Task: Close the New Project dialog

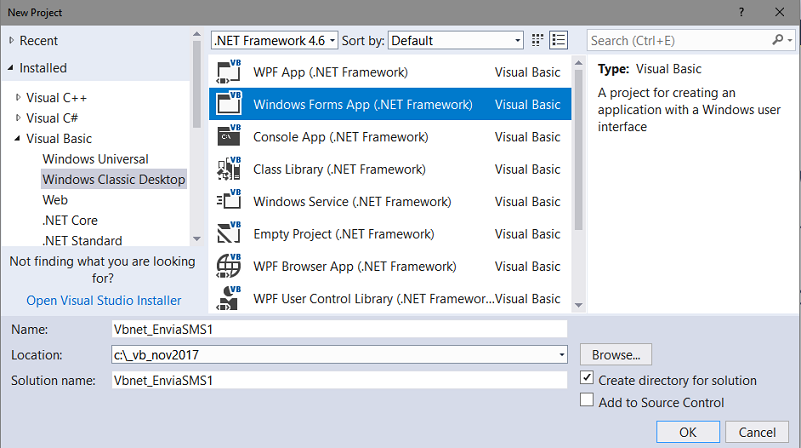Action: [x=780, y=12]
